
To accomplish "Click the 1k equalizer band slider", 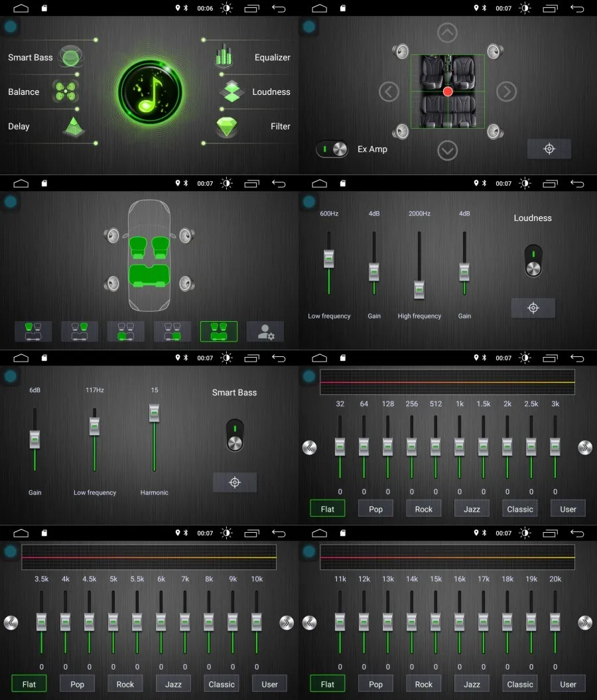I will [460, 447].
